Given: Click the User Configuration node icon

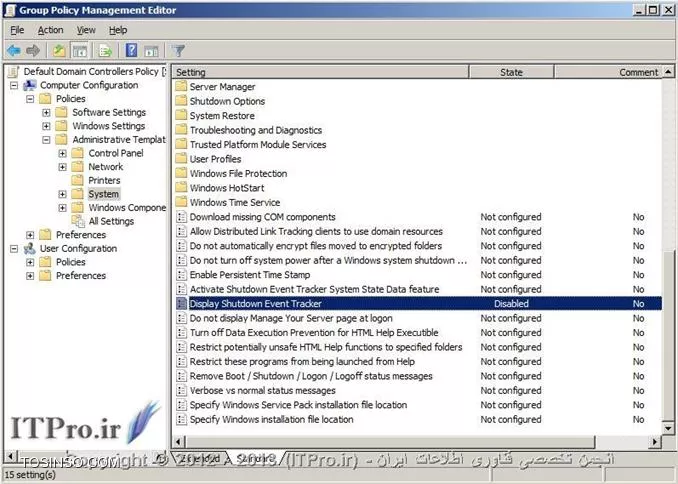Looking at the screenshot, I should (x=30, y=249).
